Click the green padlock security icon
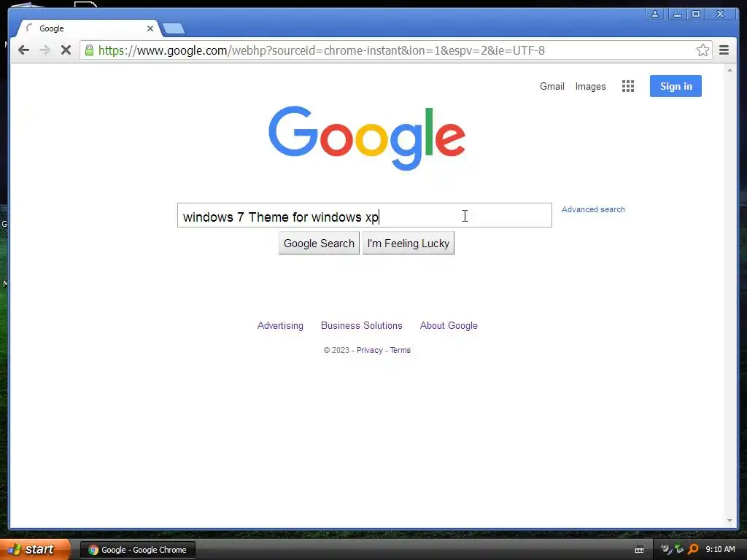 tap(89, 50)
